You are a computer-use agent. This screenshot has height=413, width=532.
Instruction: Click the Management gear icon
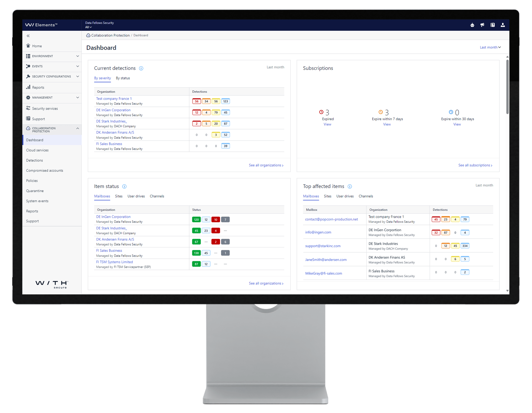(28, 98)
